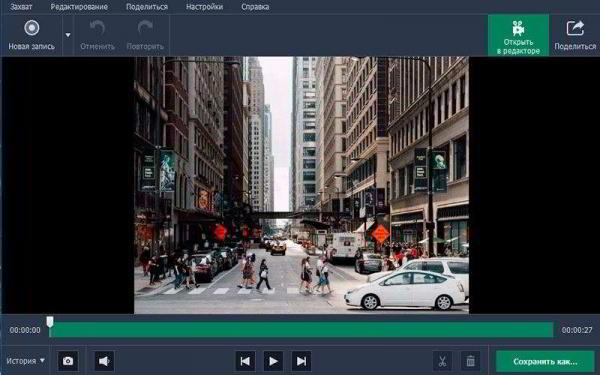600x375 pixels.
Task: Open the Редактирование menu
Action: pos(79,7)
